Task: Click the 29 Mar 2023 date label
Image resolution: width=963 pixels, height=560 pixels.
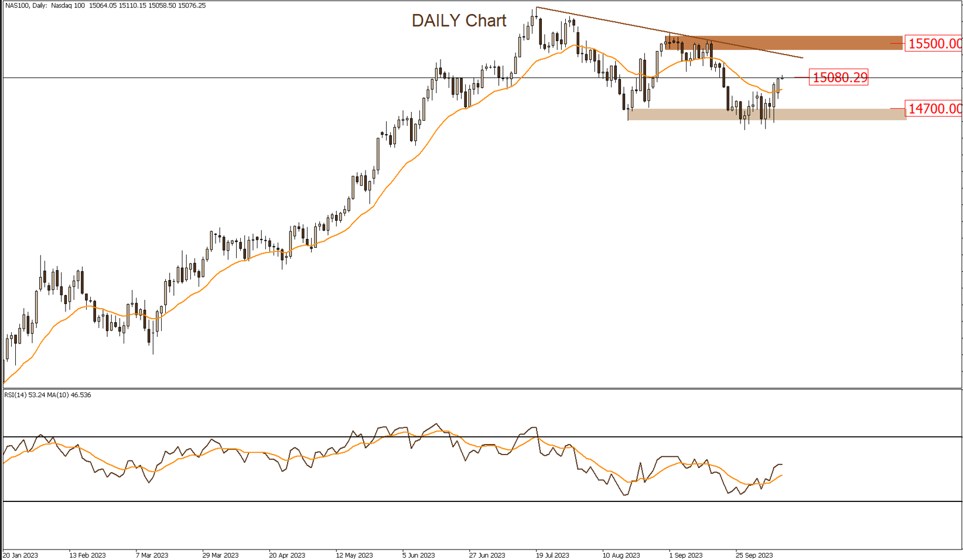Action: [x=220, y=555]
